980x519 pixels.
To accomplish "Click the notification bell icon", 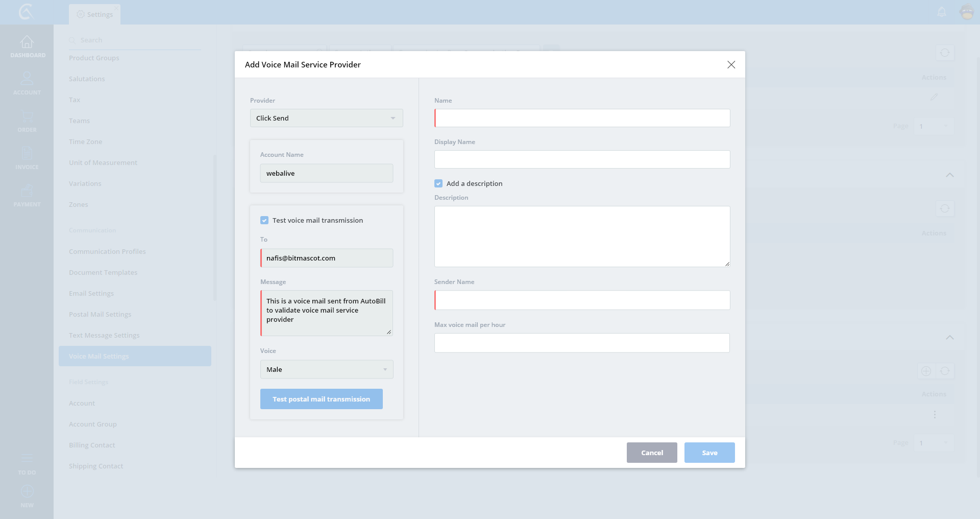I will [942, 12].
